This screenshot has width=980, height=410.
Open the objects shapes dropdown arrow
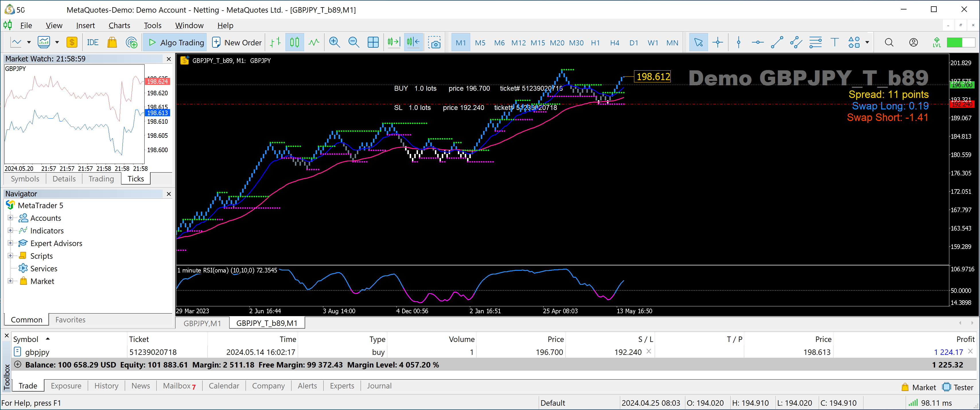click(867, 42)
